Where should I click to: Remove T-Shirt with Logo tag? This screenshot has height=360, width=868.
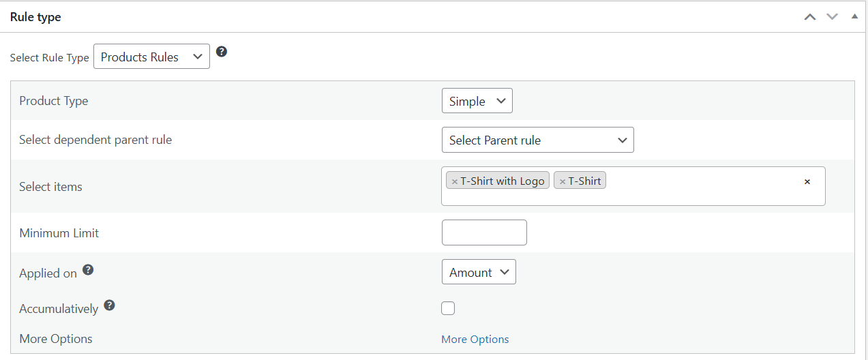coord(455,181)
